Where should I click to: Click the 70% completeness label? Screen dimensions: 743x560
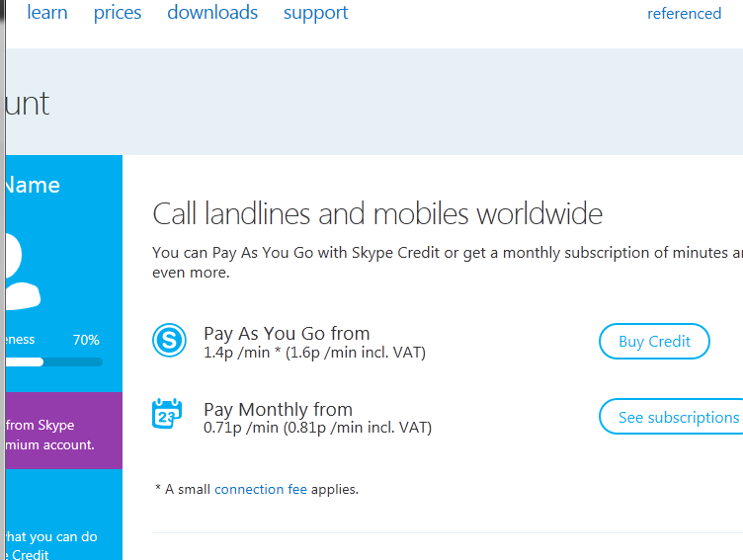point(86,340)
